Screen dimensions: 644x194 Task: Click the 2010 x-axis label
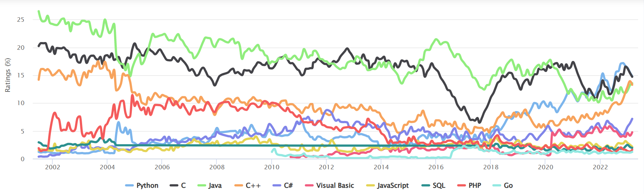(272, 167)
